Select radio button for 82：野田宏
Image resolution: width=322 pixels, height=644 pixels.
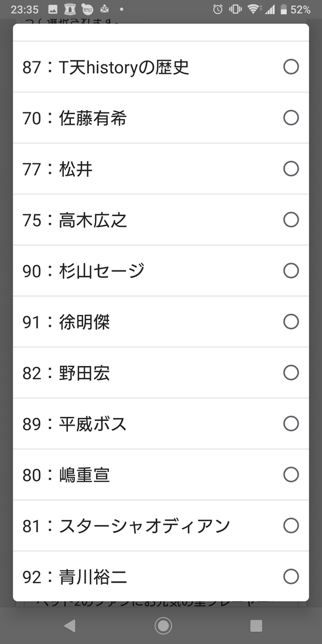coord(291,372)
